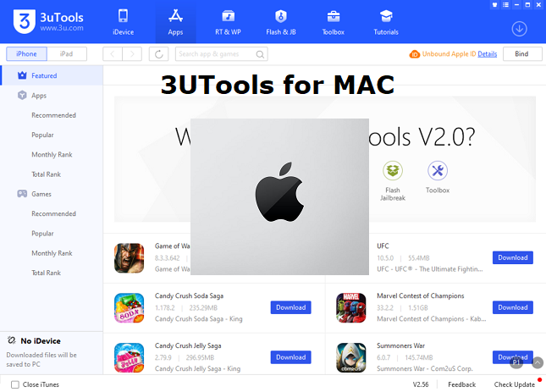Open the Flash & JB section
Image resolution: width=546 pixels, height=392 pixels.
(x=281, y=22)
